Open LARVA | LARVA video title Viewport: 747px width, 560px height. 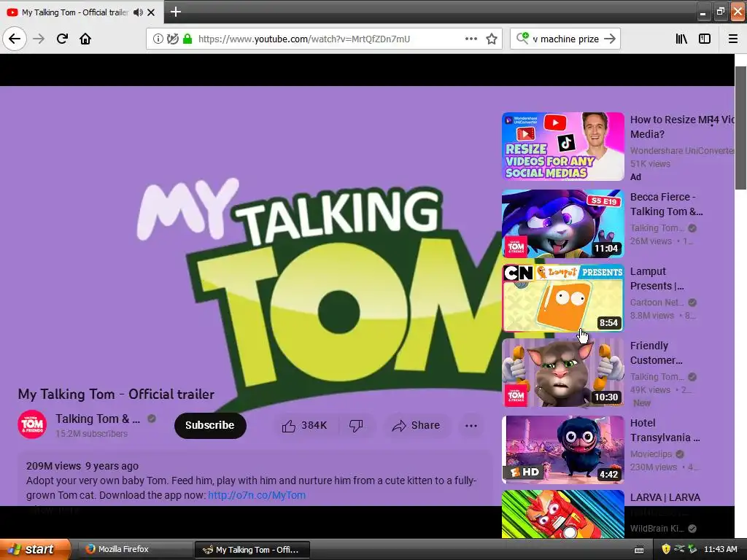coord(665,497)
